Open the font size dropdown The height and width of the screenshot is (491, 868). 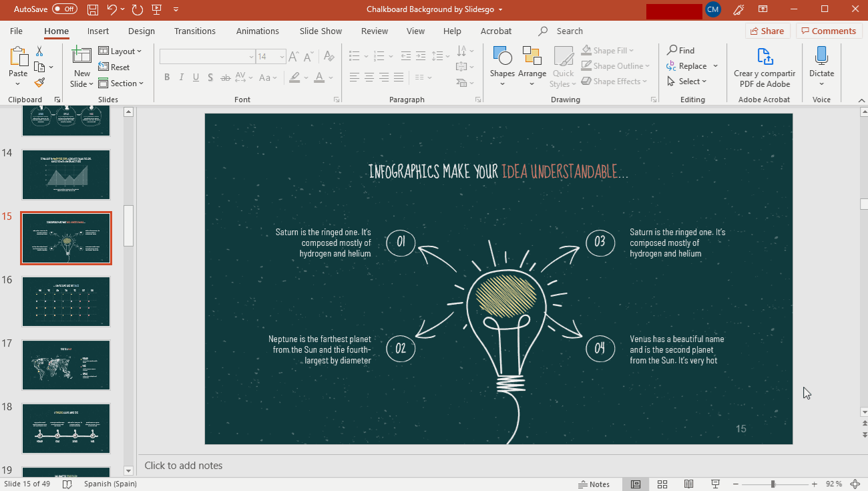282,57
